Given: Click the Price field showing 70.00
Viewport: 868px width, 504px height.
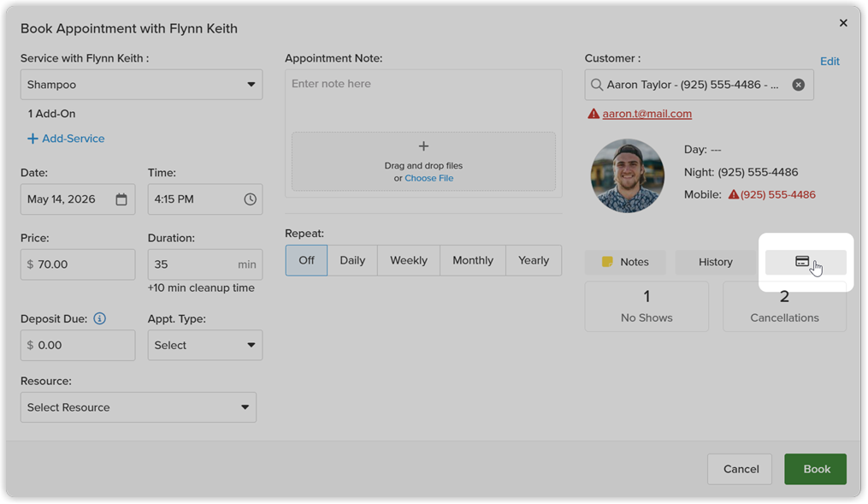Looking at the screenshot, I should pos(78,264).
